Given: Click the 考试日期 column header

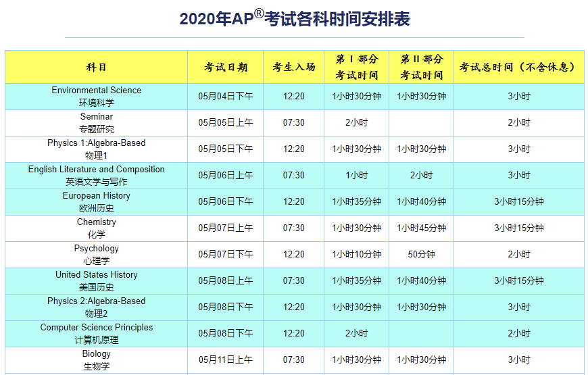Looking at the screenshot, I should coord(226,68).
